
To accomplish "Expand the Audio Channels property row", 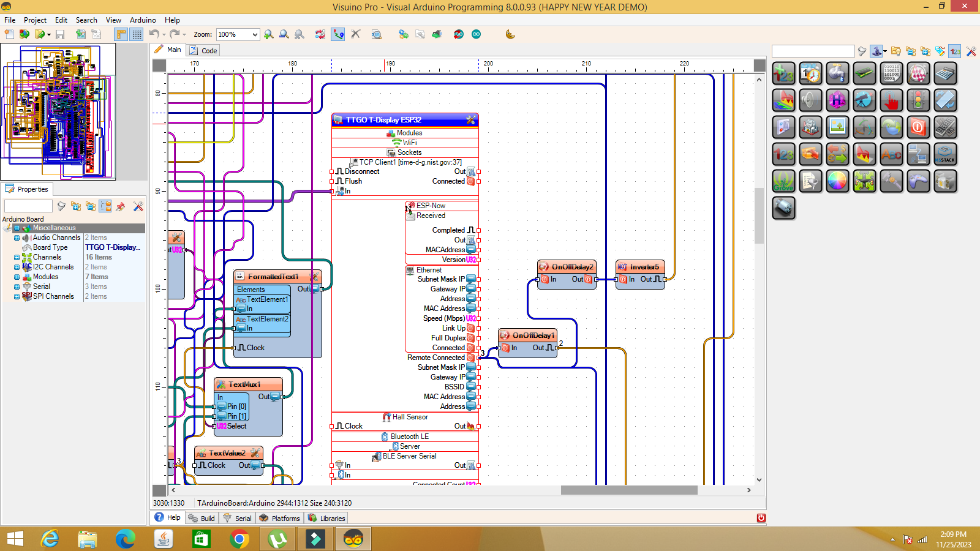I will (x=17, y=238).
